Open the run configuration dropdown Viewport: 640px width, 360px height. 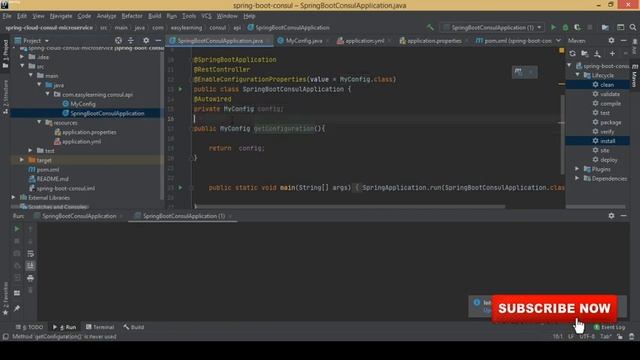pos(493,27)
